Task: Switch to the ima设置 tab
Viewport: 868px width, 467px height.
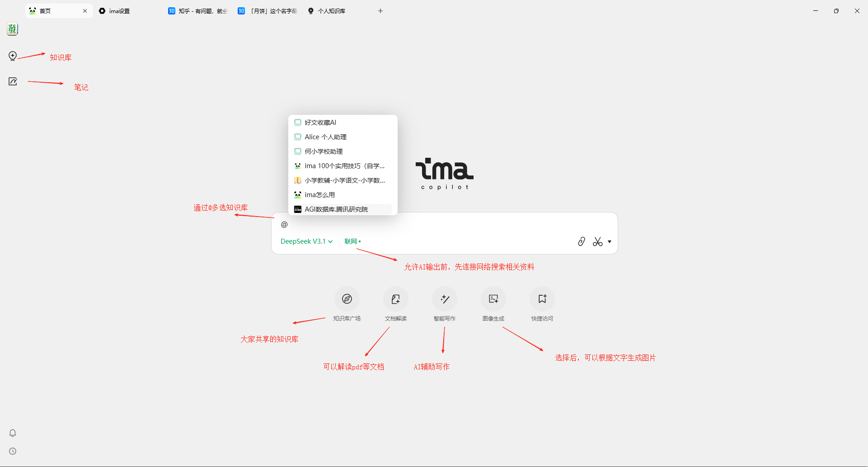Action: tap(119, 11)
